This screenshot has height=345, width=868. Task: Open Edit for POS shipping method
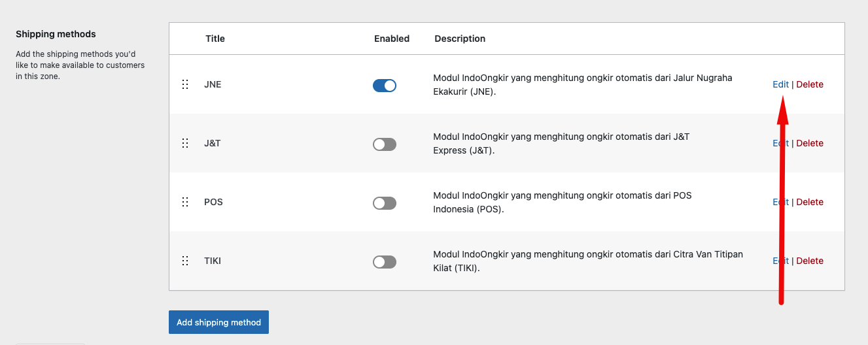776,202
